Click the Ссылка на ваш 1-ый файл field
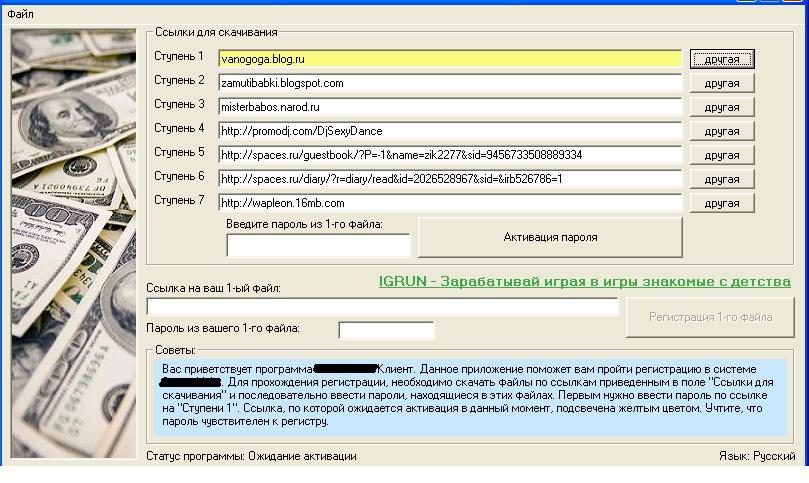Image resolution: width=809 pixels, height=483 pixels. click(x=382, y=307)
